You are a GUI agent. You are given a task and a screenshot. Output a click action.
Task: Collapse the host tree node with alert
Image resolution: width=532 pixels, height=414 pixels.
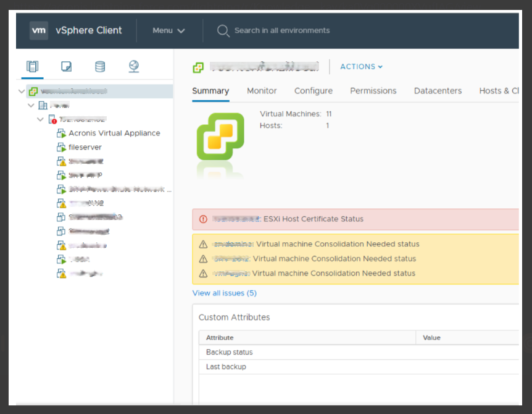[x=40, y=119]
